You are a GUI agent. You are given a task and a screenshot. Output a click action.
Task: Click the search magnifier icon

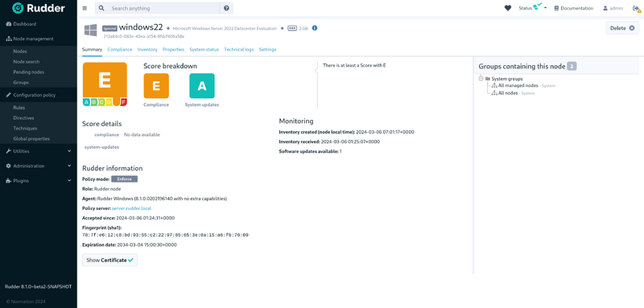[x=101, y=8]
